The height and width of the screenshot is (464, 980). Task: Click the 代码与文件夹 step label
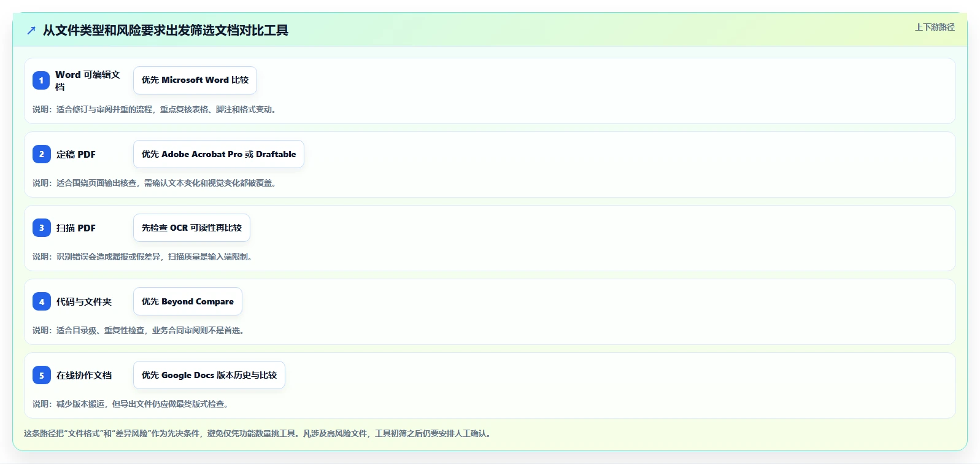tap(84, 301)
